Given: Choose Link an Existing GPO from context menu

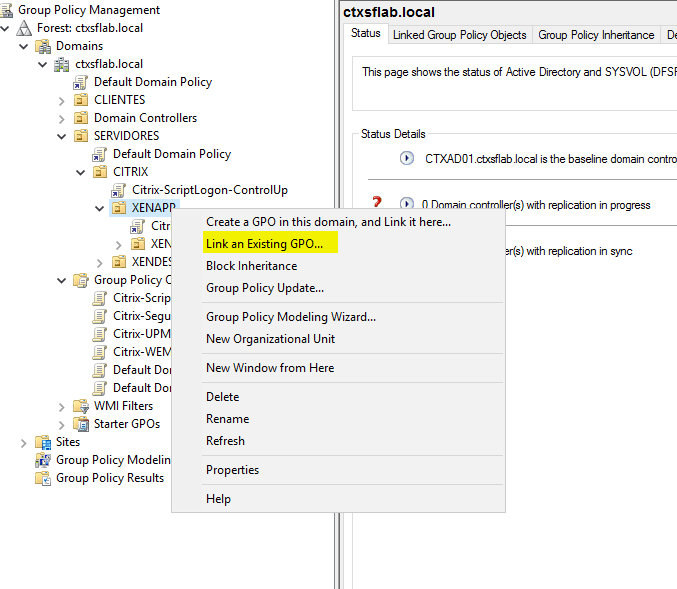Looking at the screenshot, I should [x=338, y=244].
